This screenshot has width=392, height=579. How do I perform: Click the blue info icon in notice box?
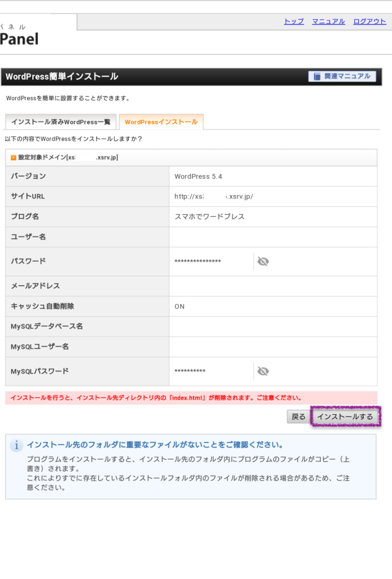[17, 446]
